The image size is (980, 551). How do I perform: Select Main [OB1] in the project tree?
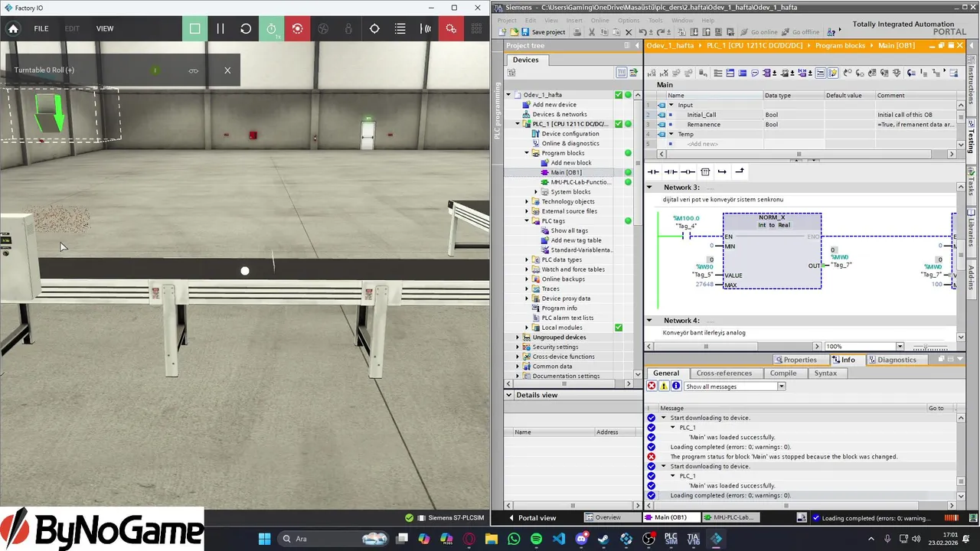pyautogui.click(x=566, y=172)
